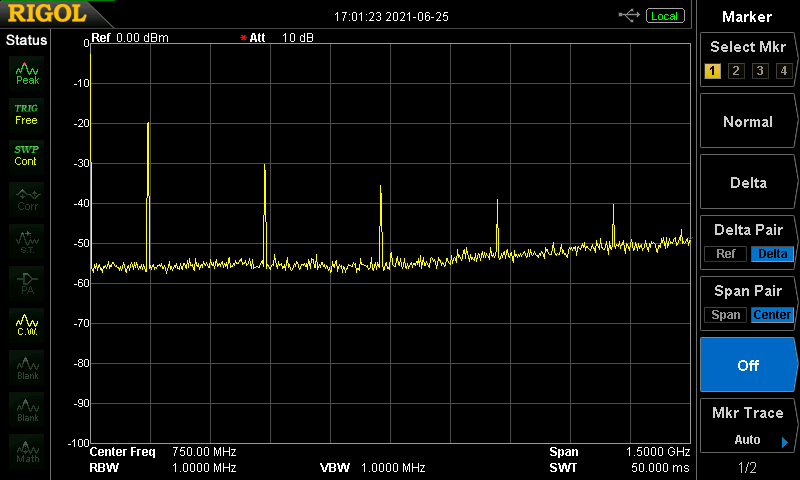Switch Delta Pair to Ref
Image resolution: width=800 pixels, height=480 pixels.
pyautogui.click(x=725, y=254)
